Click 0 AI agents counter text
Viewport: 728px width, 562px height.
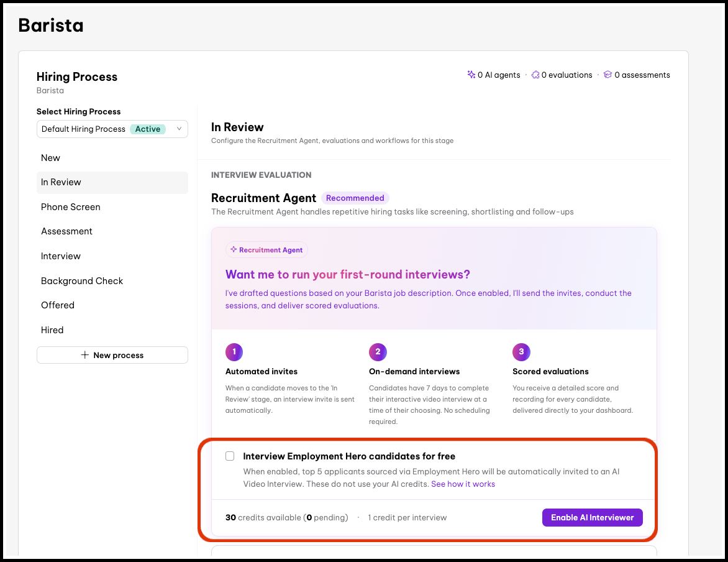pos(499,75)
